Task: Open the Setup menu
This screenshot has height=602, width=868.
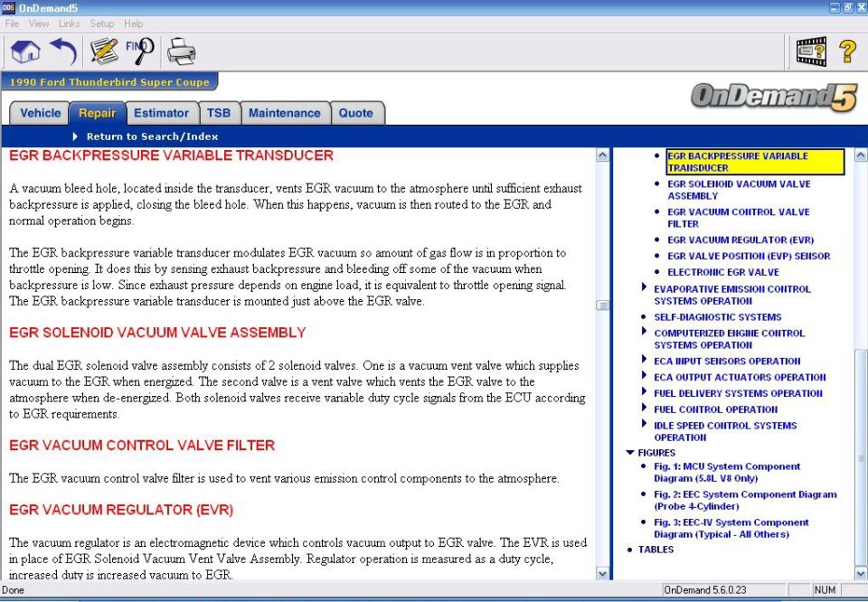Action: [x=102, y=24]
